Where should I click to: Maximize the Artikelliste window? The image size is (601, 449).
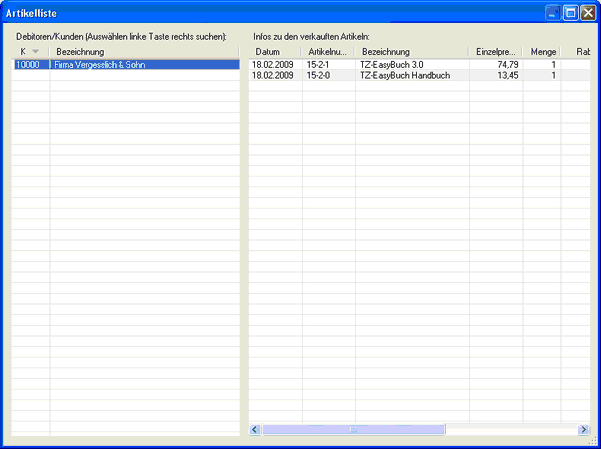pos(570,13)
